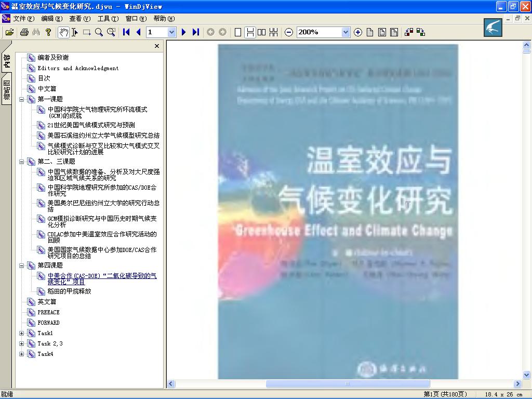Close the contents side panel
Screen dimensions: 532x399
click(x=157, y=46)
